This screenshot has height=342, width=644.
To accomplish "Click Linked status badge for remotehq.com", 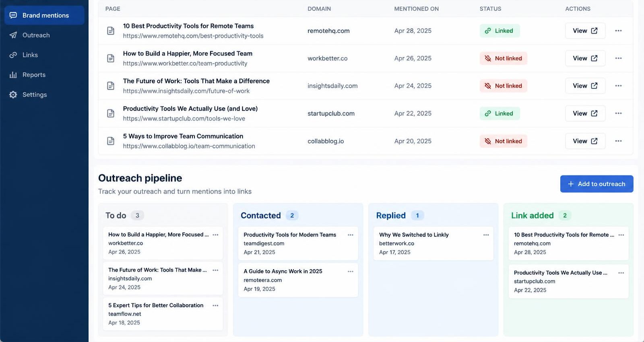I will 500,31.
